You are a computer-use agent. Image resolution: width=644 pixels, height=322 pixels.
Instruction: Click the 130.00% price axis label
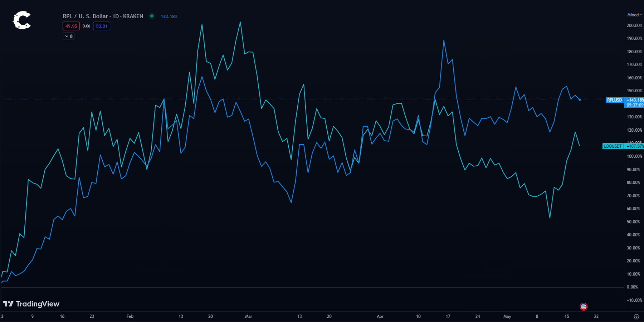634,117
